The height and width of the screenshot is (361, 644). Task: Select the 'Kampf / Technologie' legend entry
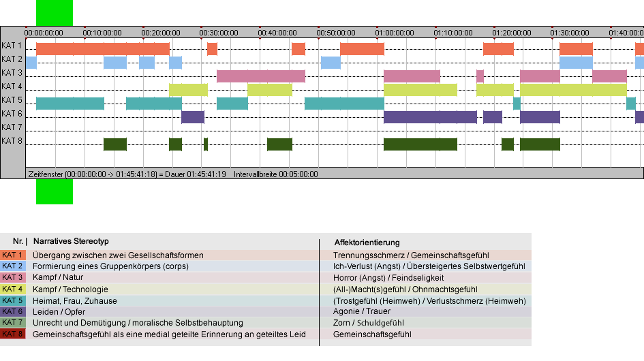(x=70, y=289)
